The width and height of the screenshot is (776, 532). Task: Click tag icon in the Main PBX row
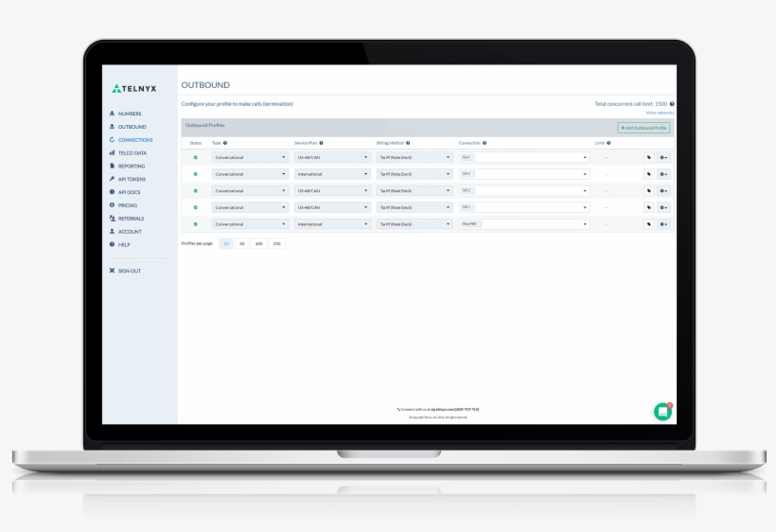pos(649,224)
